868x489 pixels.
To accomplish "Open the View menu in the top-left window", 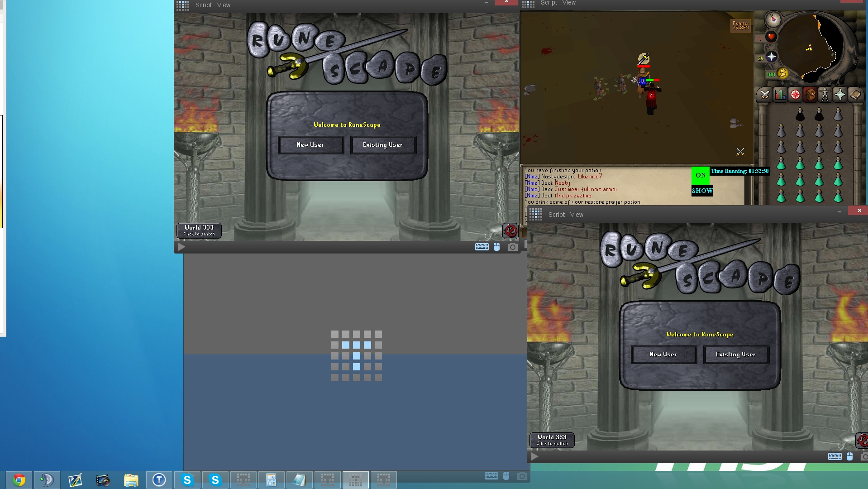I will (224, 5).
